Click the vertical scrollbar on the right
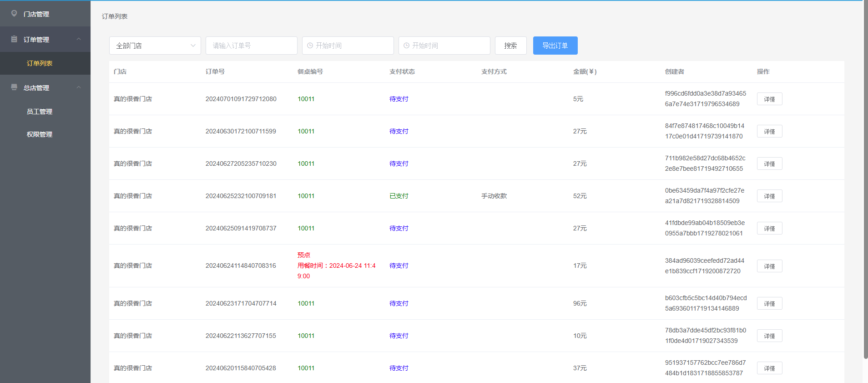This screenshot has height=383, width=868. (865, 182)
